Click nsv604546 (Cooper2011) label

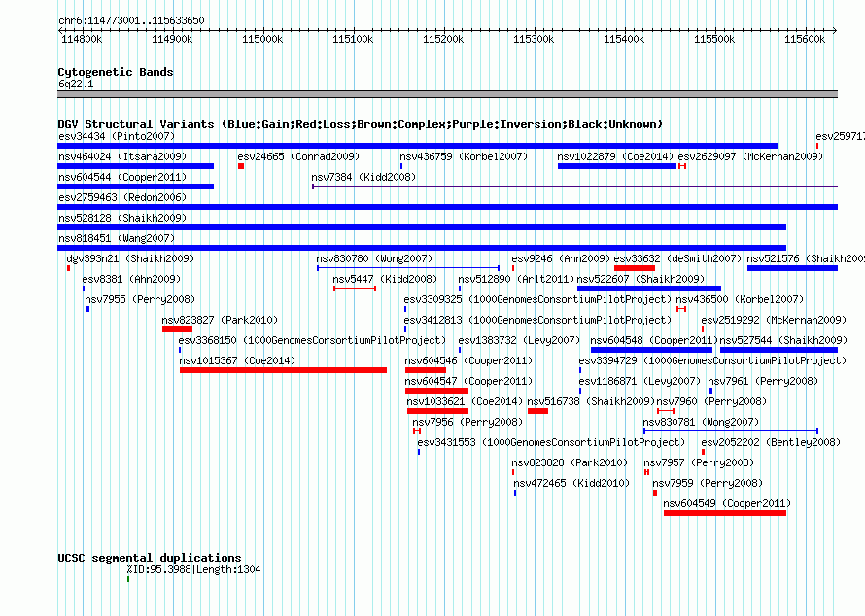468,360
